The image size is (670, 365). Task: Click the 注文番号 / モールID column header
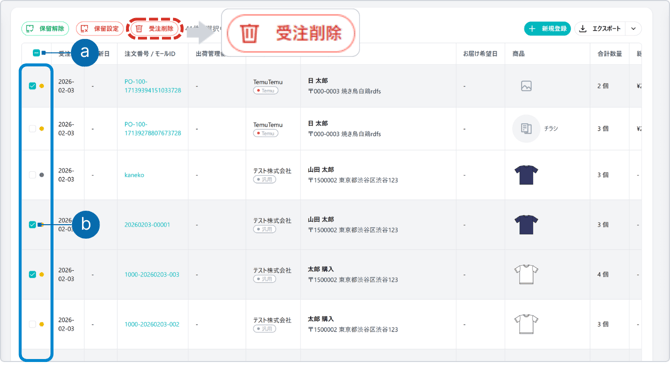(150, 54)
